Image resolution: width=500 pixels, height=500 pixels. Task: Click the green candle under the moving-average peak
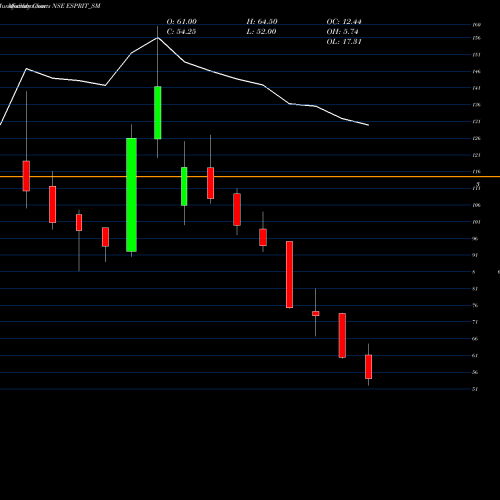[158, 113]
